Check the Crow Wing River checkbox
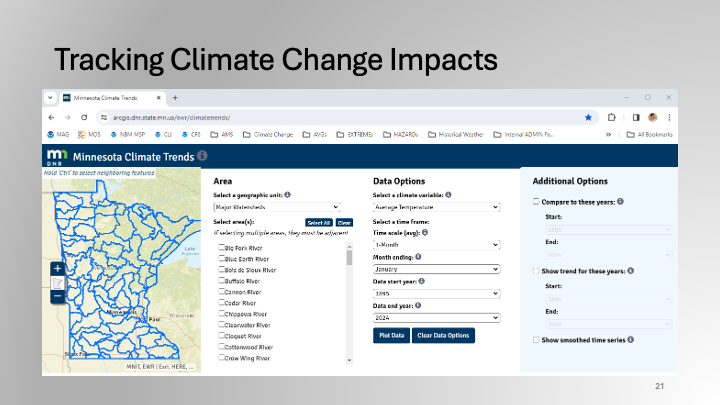This screenshot has height=405, width=720. pos(221,357)
